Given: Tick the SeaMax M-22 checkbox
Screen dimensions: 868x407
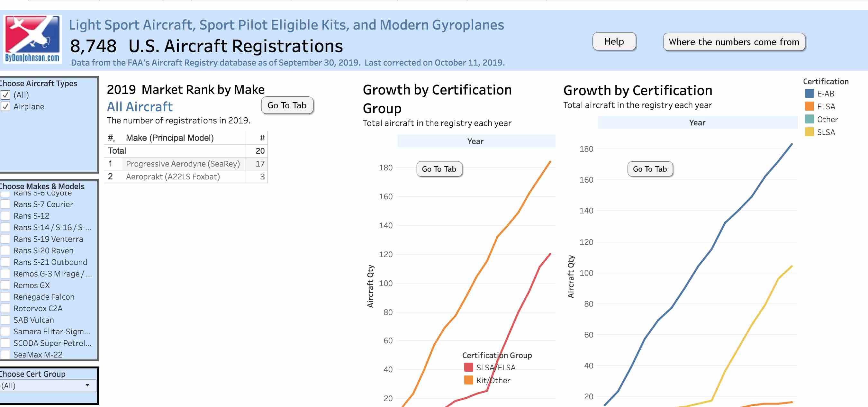Looking at the screenshot, I should click(x=6, y=355).
